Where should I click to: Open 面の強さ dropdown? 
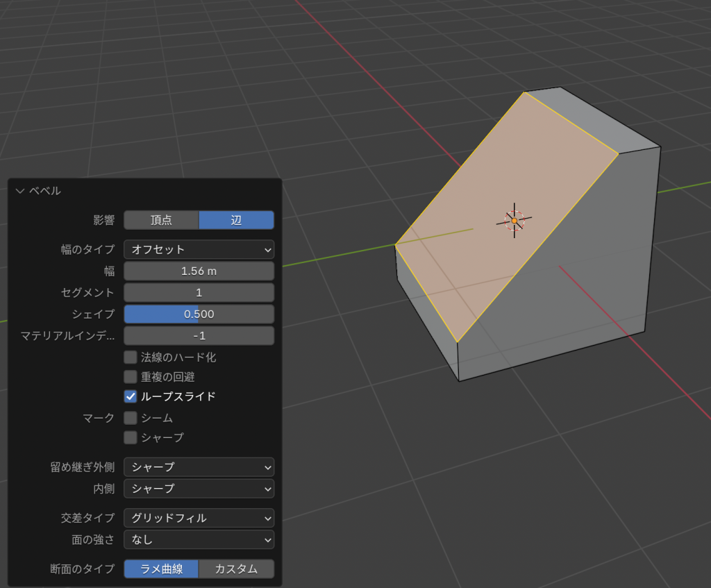[x=199, y=539]
